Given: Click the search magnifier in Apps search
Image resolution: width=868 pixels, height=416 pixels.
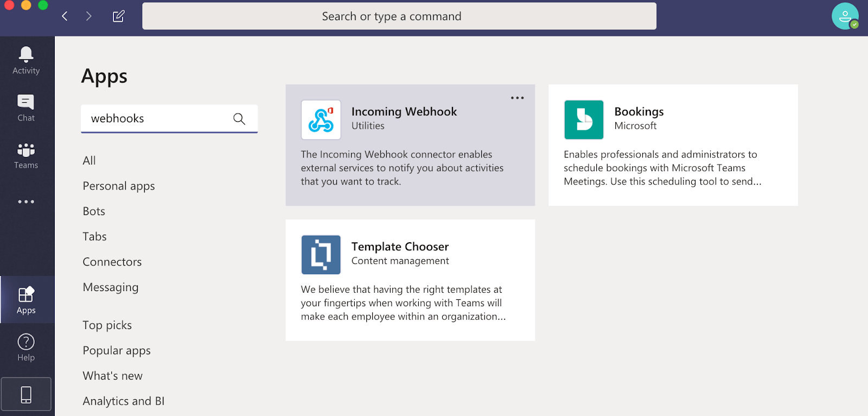Looking at the screenshot, I should pyautogui.click(x=239, y=118).
